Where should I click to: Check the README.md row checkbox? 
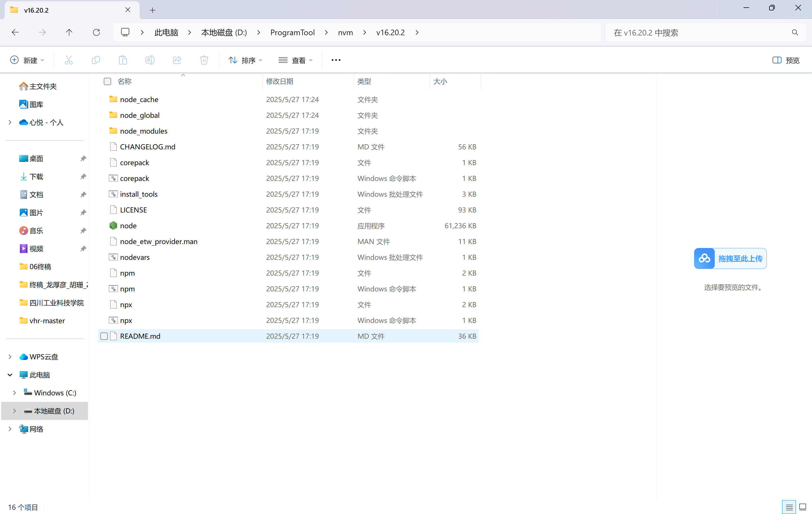point(104,336)
